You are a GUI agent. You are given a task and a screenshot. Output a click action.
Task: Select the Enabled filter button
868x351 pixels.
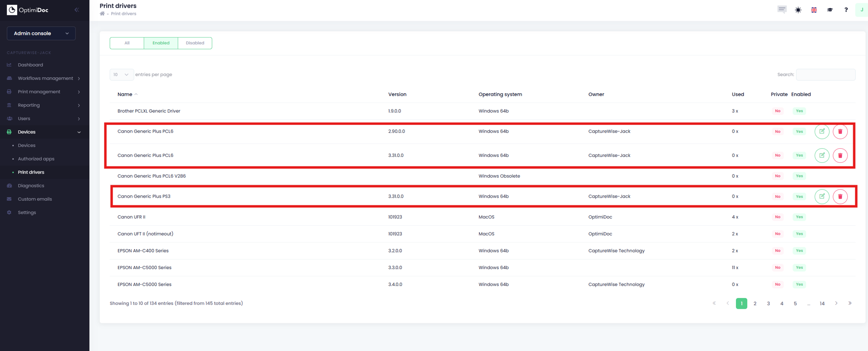click(161, 43)
